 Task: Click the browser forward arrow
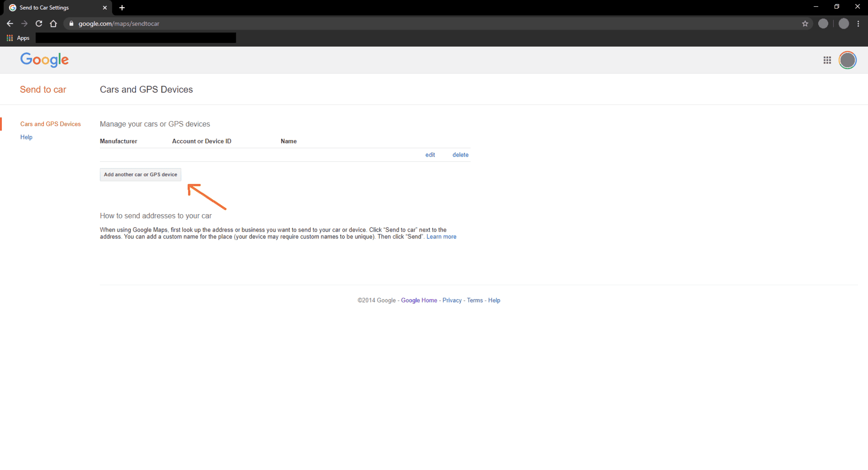tap(24, 24)
